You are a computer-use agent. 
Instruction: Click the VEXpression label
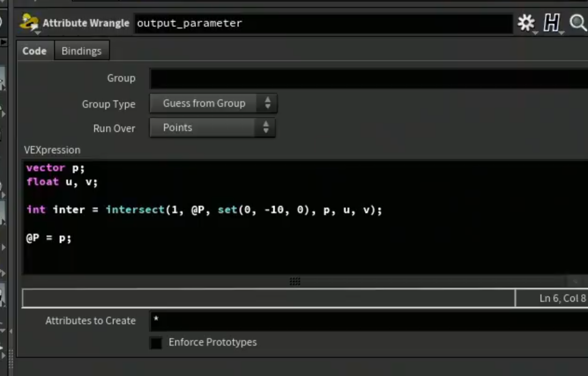coord(52,150)
